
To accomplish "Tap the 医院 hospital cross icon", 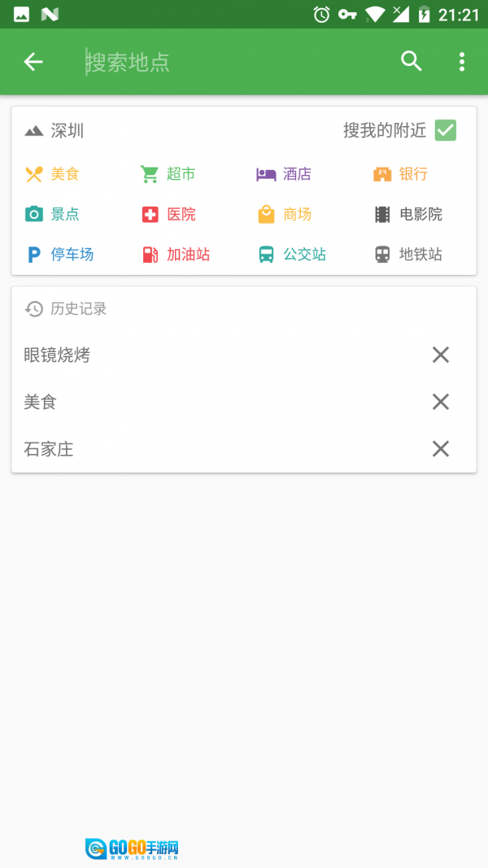I will coord(150,215).
